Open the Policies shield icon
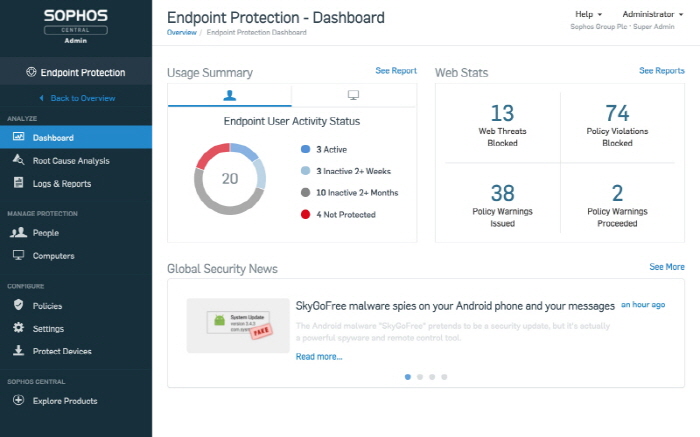This screenshot has width=700, height=437. (18, 305)
